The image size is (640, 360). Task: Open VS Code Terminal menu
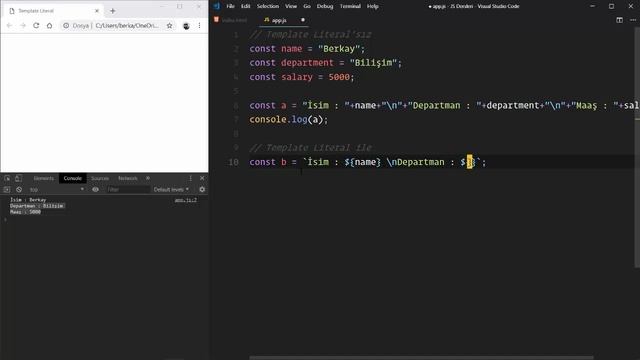[x=350, y=6]
